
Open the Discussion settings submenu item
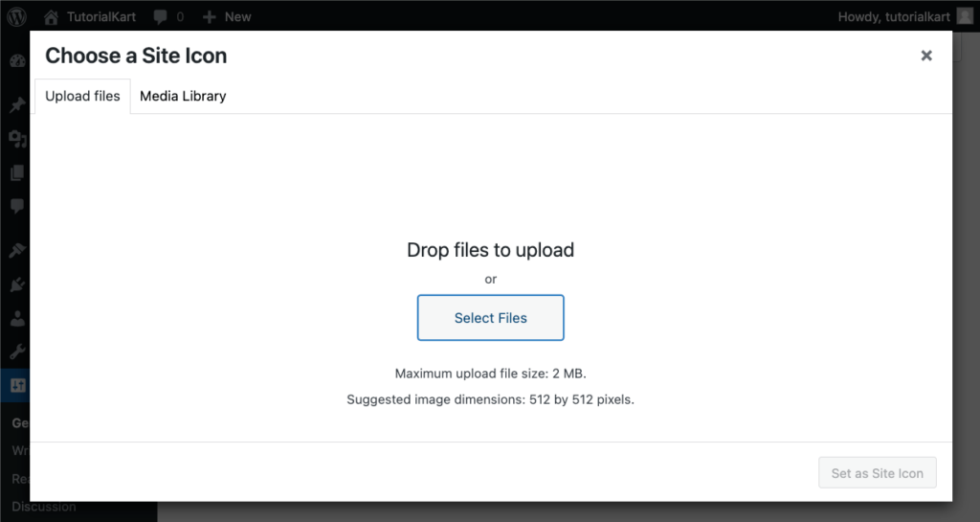pyautogui.click(x=44, y=507)
